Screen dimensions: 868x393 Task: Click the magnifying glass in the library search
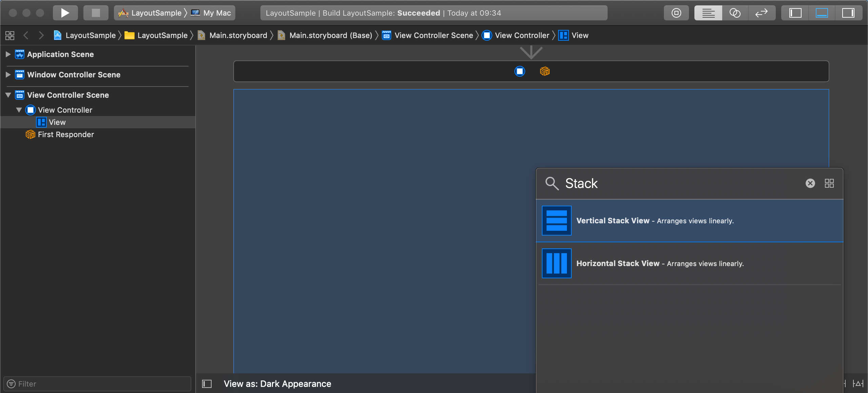click(x=552, y=183)
